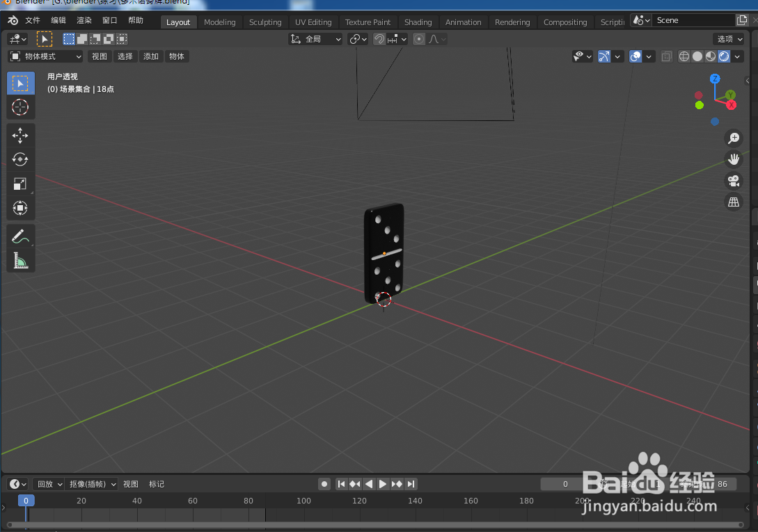Screen dimensions: 758x532
Task: Switch to the Shading workspace tab
Action: click(x=418, y=22)
